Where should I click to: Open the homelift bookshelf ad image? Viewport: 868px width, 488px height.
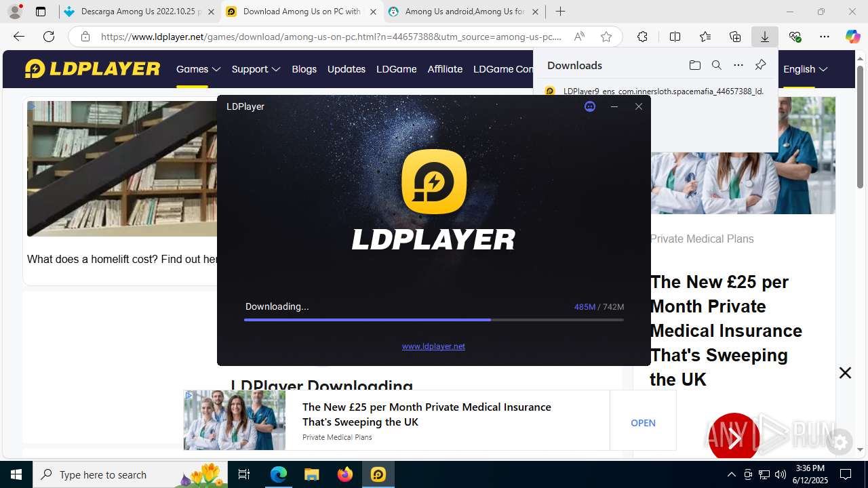click(122, 169)
